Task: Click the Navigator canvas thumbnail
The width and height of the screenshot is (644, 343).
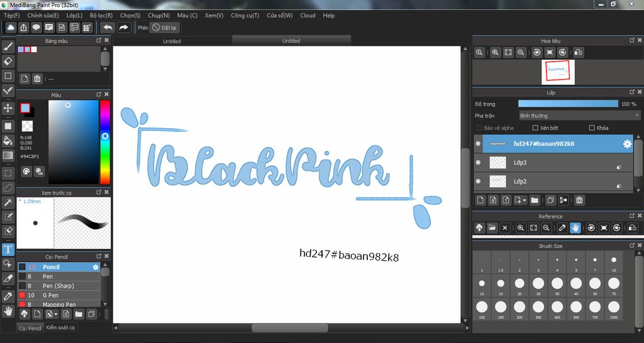Action: coord(558,72)
